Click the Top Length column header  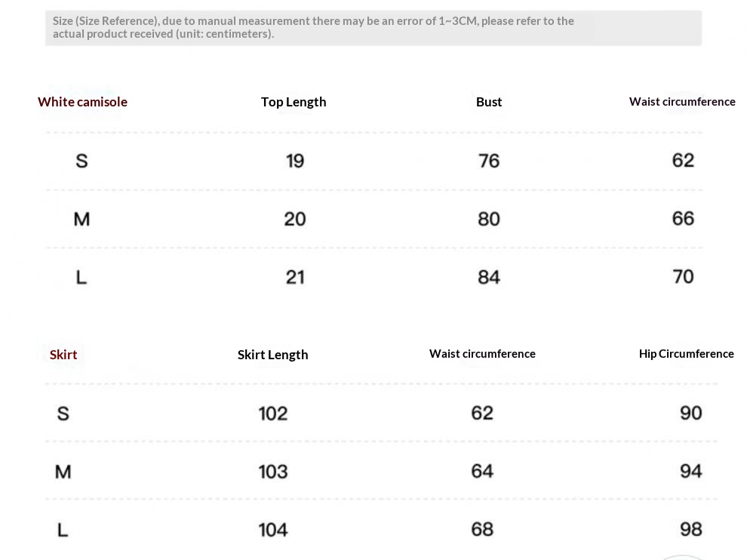(x=294, y=102)
